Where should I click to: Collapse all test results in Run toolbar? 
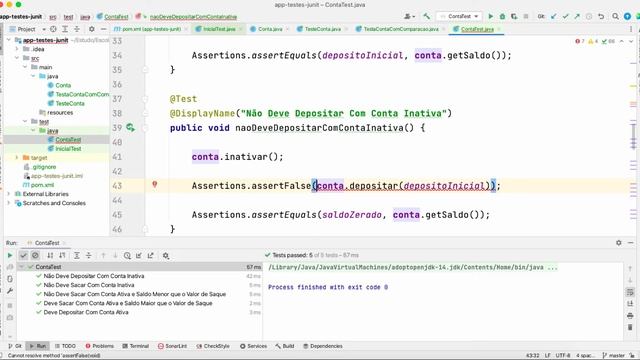tap(89, 256)
